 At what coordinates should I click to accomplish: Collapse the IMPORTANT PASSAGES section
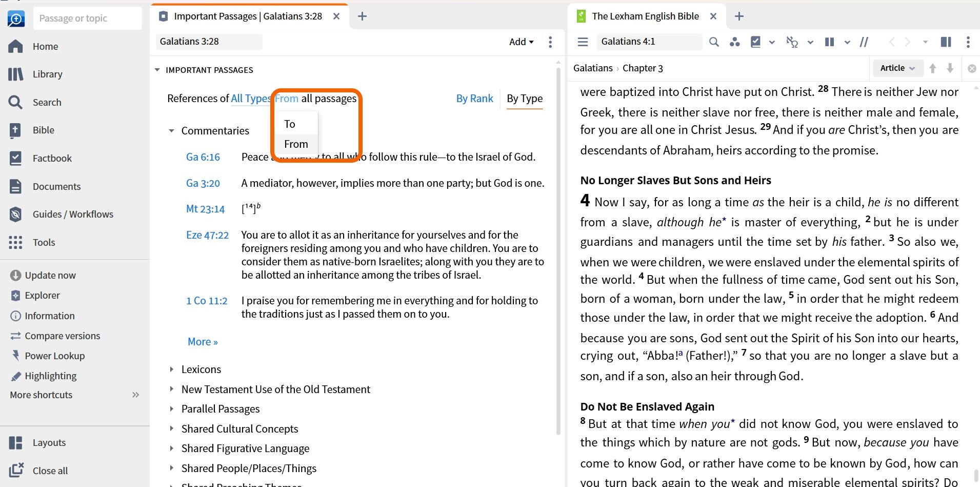157,70
